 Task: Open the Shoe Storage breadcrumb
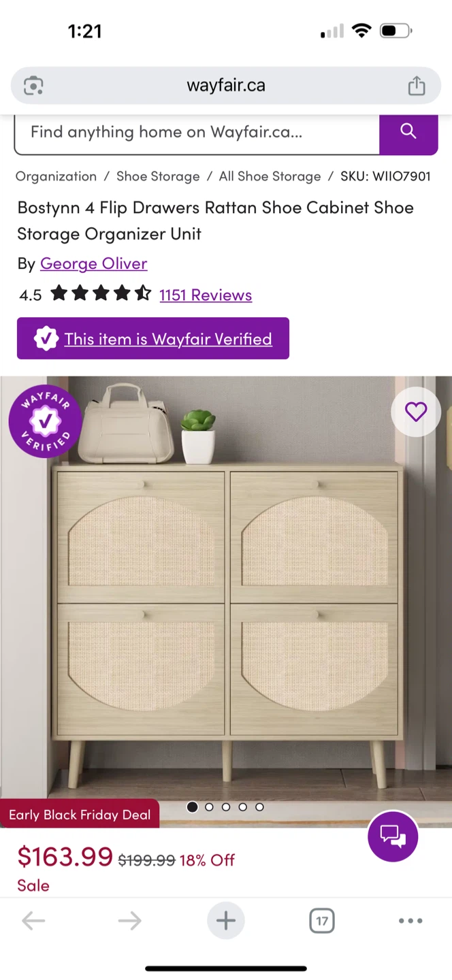coord(158,176)
